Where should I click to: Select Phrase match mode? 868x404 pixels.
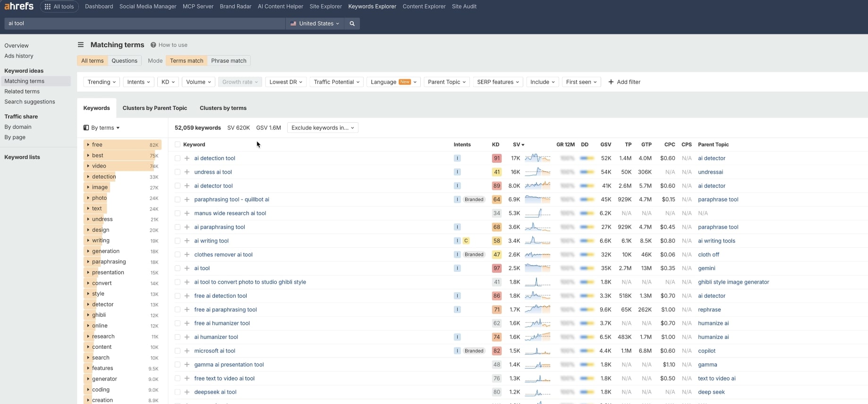(x=229, y=61)
